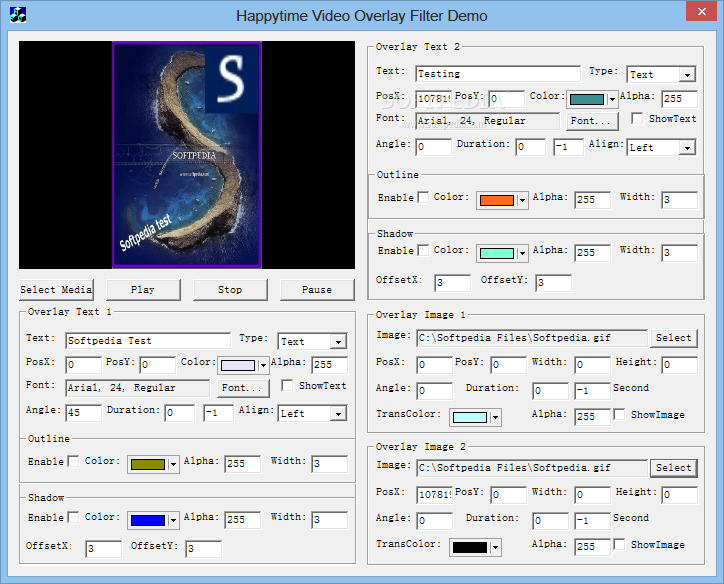Open Align dropdown in Overlay Text 1

(338, 414)
